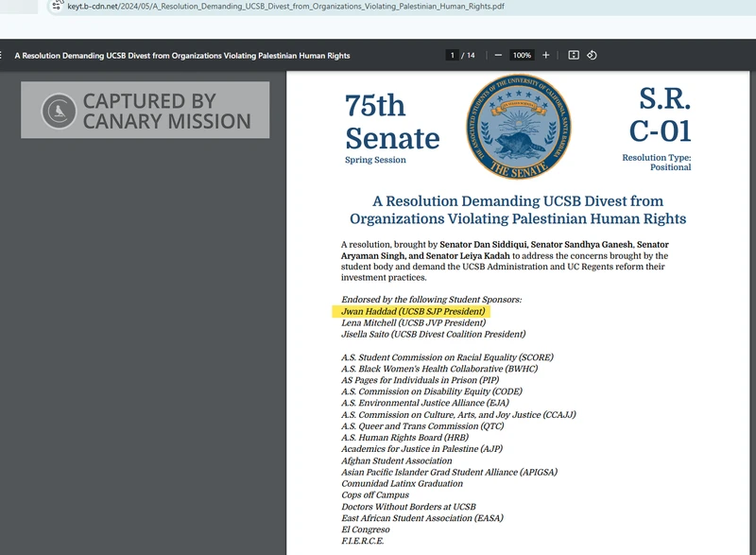Click "Jisella Saito (UCSB Divest Coalition President)"
Viewport: 756px width, 555px height.
(x=434, y=335)
